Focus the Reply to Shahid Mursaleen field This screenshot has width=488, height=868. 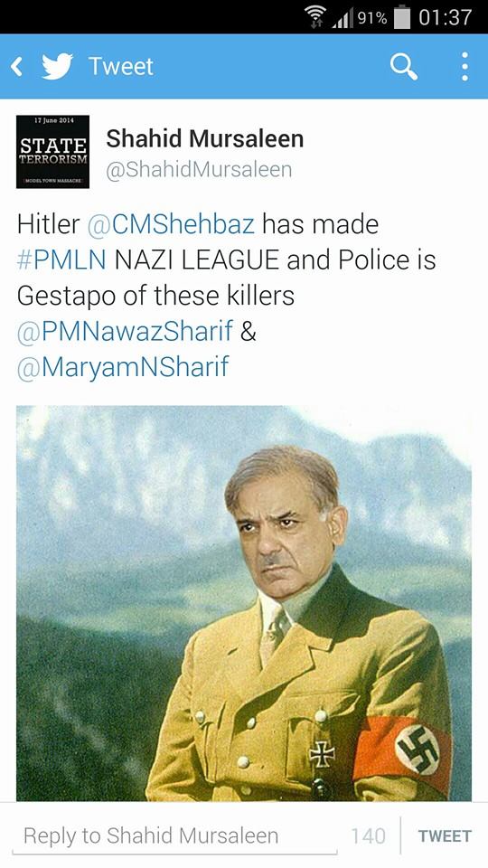(174, 835)
